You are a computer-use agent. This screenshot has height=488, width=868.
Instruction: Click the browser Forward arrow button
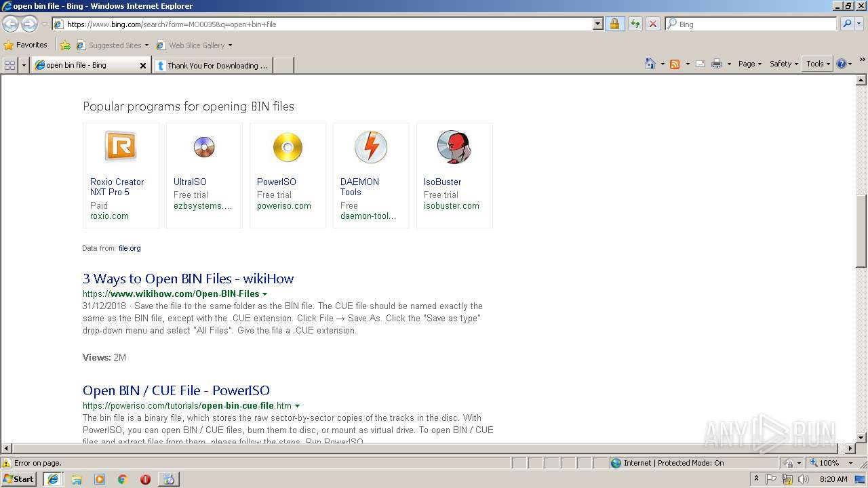tap(29, 24)
